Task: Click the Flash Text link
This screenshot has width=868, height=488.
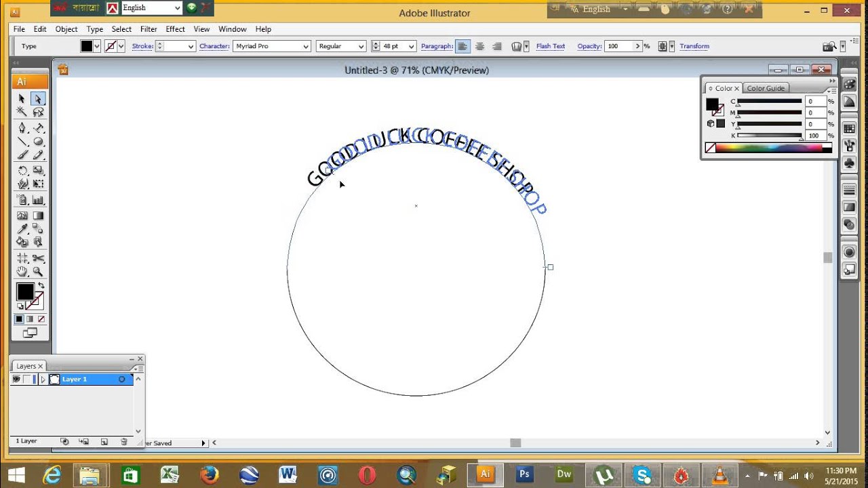Action: pyautogui.click(x=551, y=46)
